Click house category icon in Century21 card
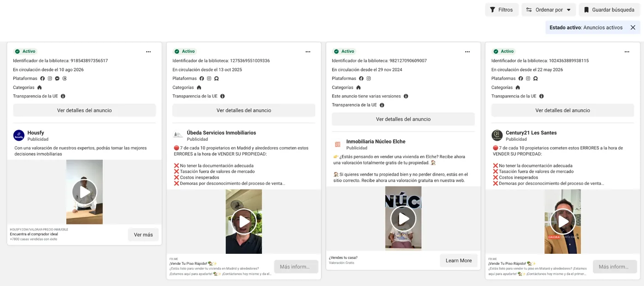Screen dimensions: 644x286 tap(517, 87)
